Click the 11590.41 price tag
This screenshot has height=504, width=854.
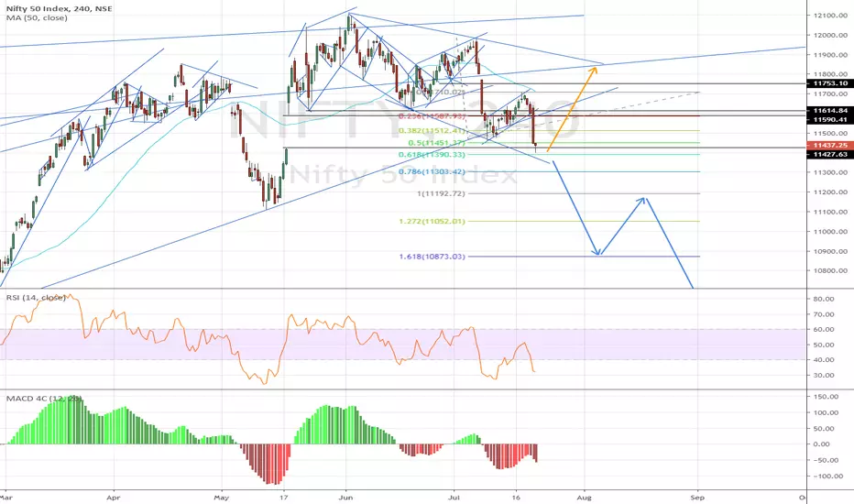830,119
